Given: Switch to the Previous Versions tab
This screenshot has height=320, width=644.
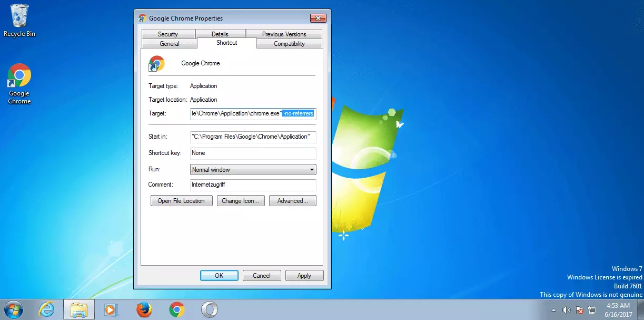Looking at the screenshot, I should tap(284, 34).
